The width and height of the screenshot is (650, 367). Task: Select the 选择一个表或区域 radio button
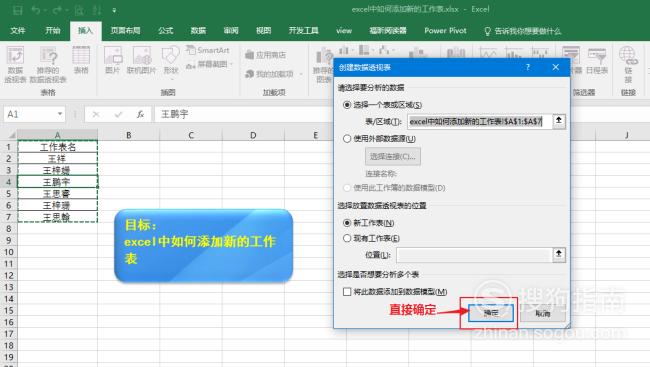click(347, 105)
